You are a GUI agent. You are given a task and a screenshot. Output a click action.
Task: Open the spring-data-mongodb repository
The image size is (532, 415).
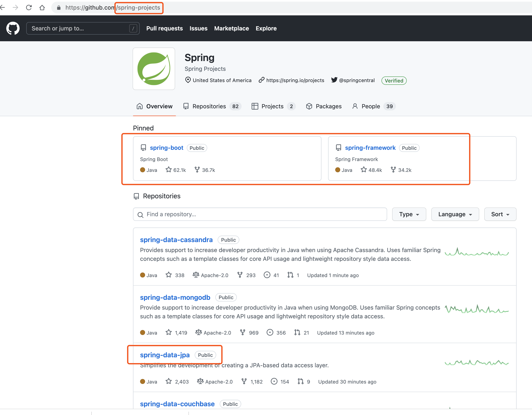pyautogui.click(x=175, y=297)
